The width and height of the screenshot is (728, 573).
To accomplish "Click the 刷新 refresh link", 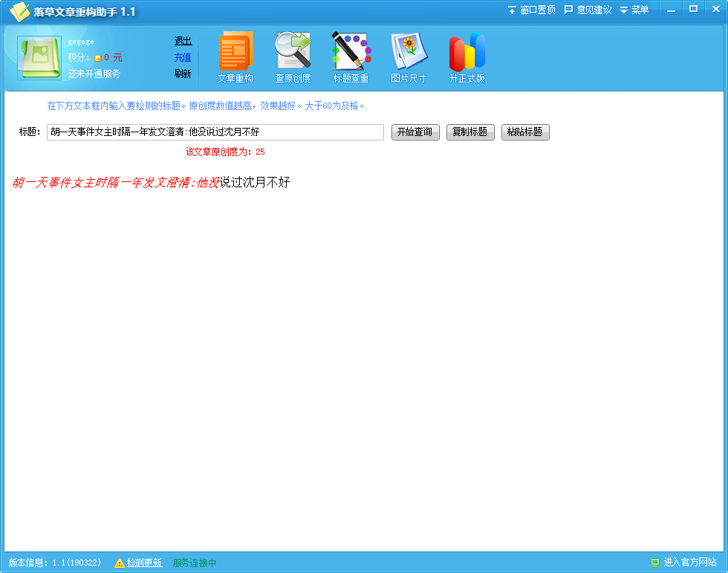I will (x=183, y=74).
